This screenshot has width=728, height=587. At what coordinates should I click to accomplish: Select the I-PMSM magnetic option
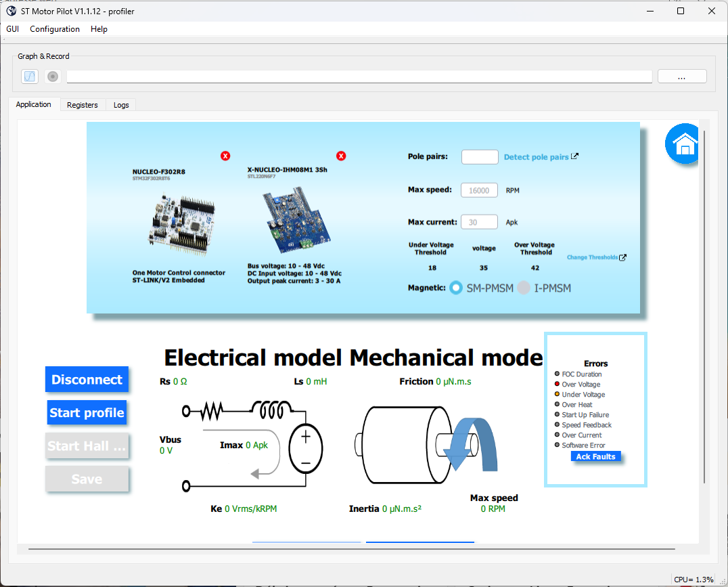(524, 288)
